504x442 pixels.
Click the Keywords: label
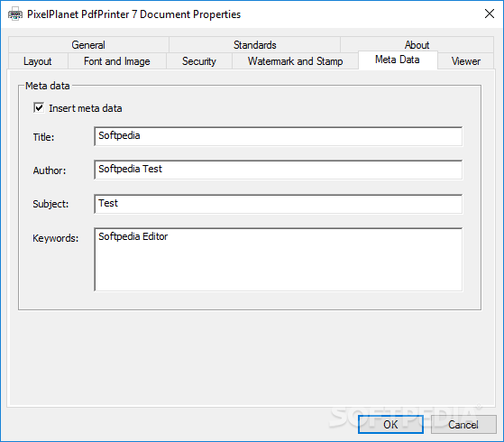pyautogui.click(x=56, y=238)
